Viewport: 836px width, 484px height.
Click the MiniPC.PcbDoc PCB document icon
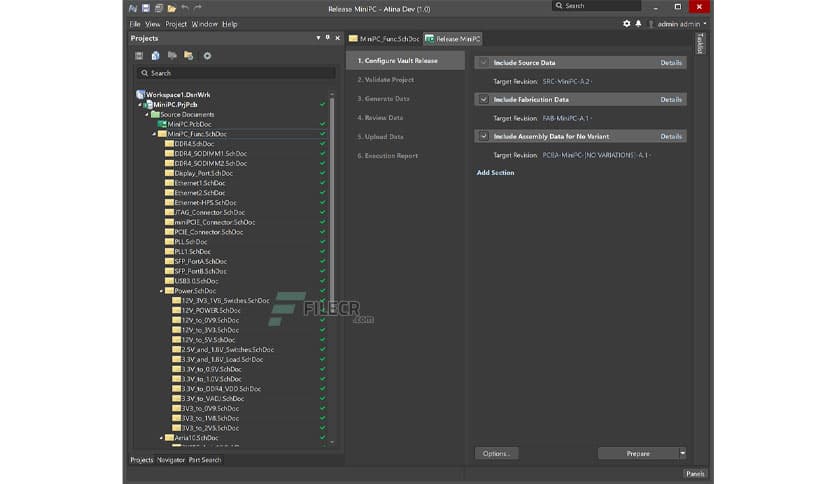pos(162,124)
